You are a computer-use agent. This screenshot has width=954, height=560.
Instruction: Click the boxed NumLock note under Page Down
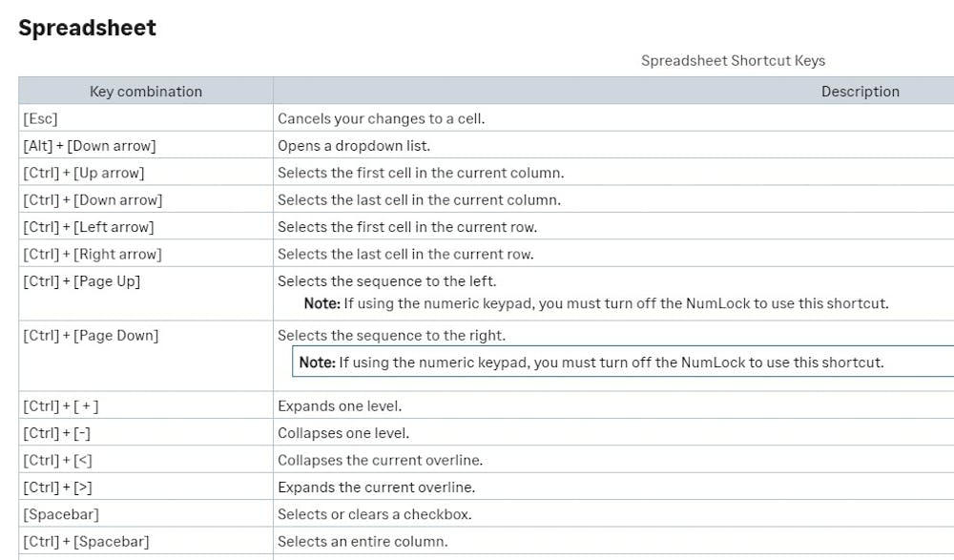(x=591, y=363)
